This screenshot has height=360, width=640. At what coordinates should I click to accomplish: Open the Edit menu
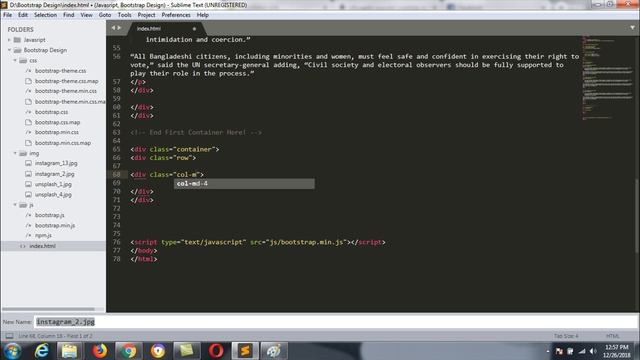[23, 15]
